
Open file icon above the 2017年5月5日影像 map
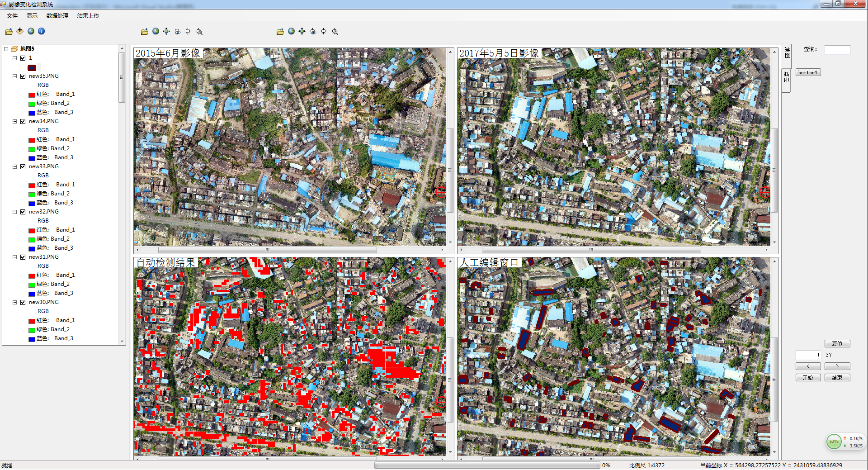click(x=280, y=31)
